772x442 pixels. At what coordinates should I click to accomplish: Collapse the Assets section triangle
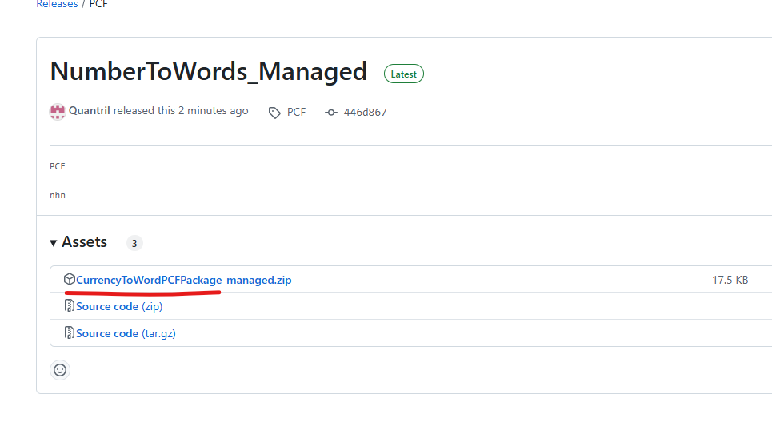click(53, 243)
